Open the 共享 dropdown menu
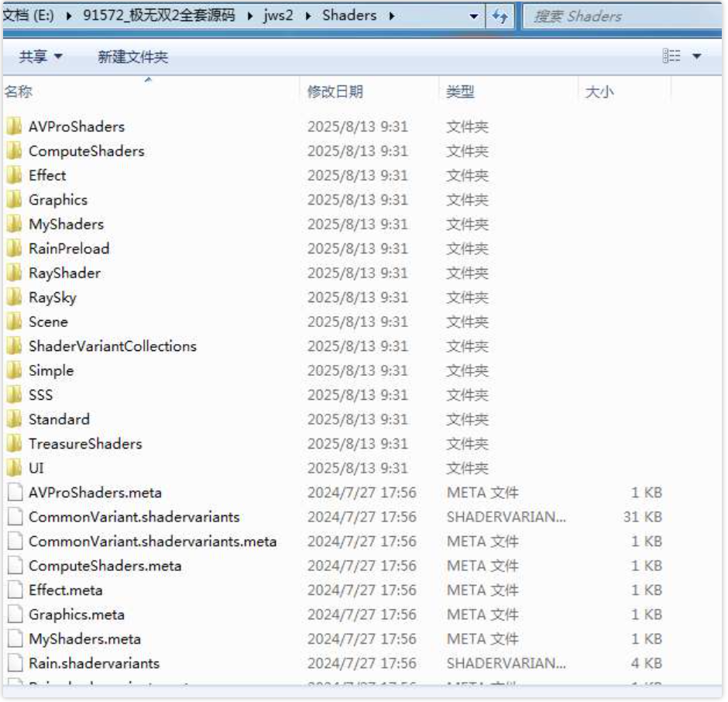This screenshot has height=702, width=728. 41,57
